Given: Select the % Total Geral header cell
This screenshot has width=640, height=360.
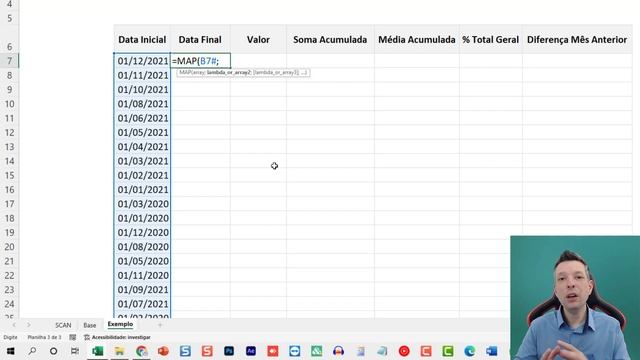Looking at the screenshot, I should [x=491, y=40].
